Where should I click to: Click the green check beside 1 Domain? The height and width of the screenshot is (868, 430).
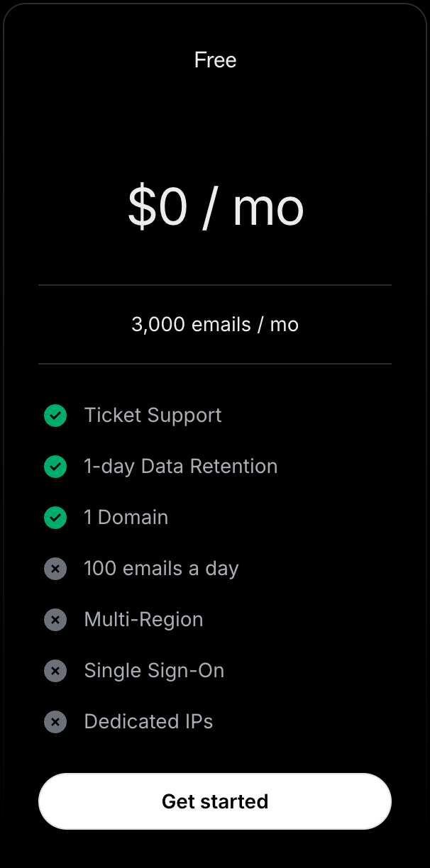(55, 518)
